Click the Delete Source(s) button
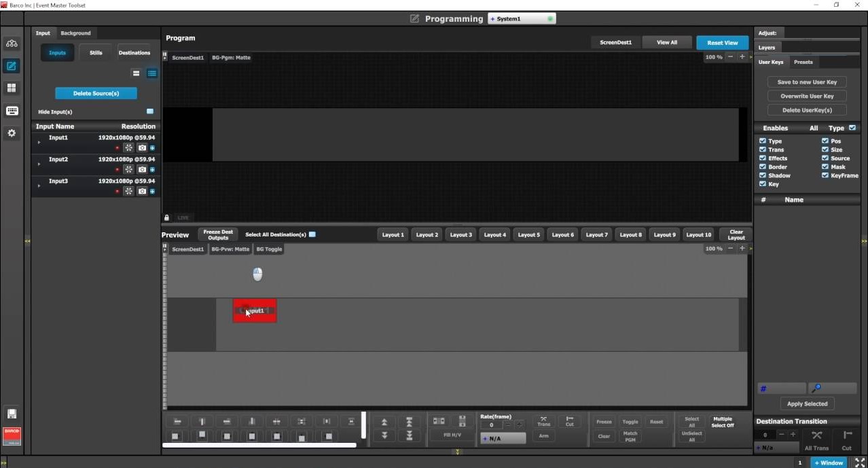The image size is (868, 468). [x=96, y=93]
